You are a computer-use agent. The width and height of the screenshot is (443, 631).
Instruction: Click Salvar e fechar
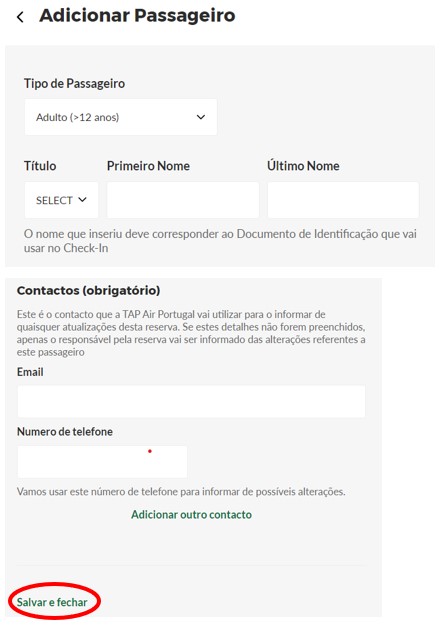pyautogui.click(x=52, y=602)
